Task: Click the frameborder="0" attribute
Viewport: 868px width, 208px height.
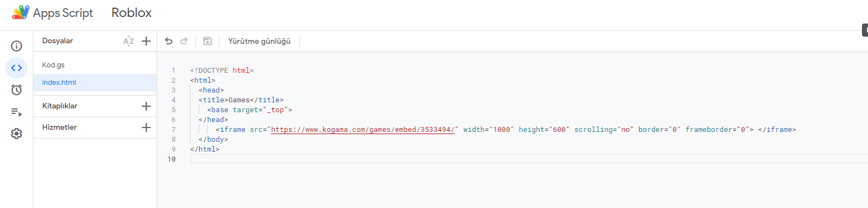Action: 717,130
